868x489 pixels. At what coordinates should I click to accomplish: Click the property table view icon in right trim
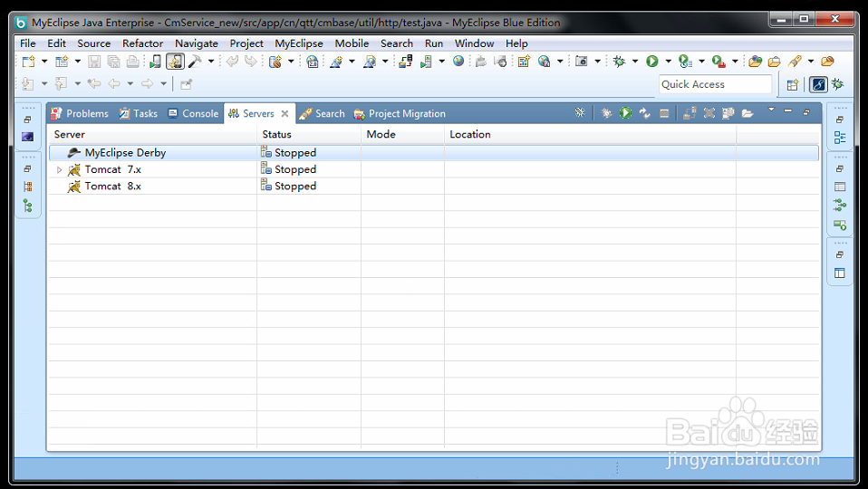pos(840,187)
